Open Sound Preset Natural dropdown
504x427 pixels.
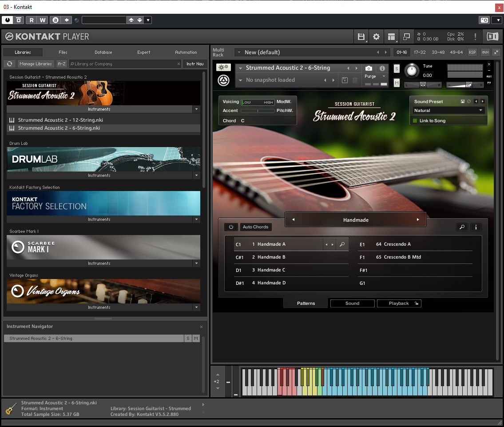(448, 110)
